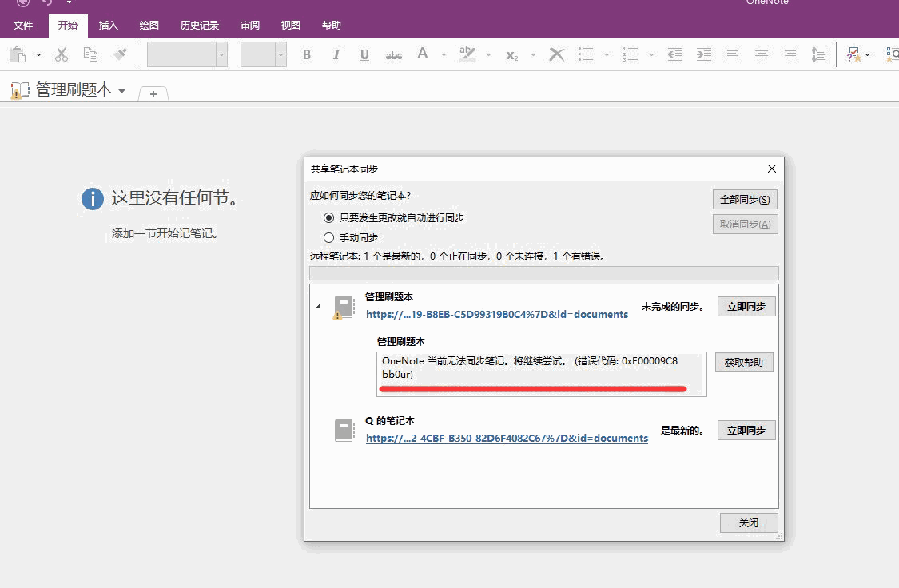
Task: Apply numbered list
Action: click(x=630, y=54)
